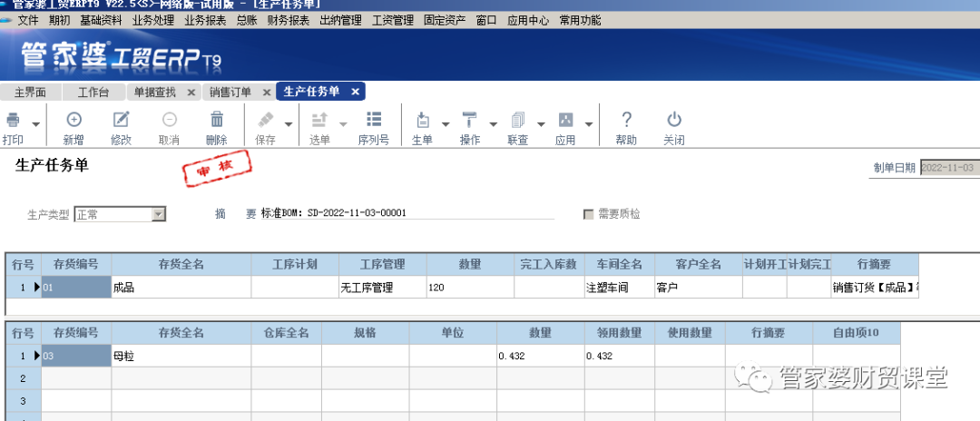Click the 删除 trash icon
The width and height of the screenshot is (980, 421).
pyautogui.click(x=217, y=119)
